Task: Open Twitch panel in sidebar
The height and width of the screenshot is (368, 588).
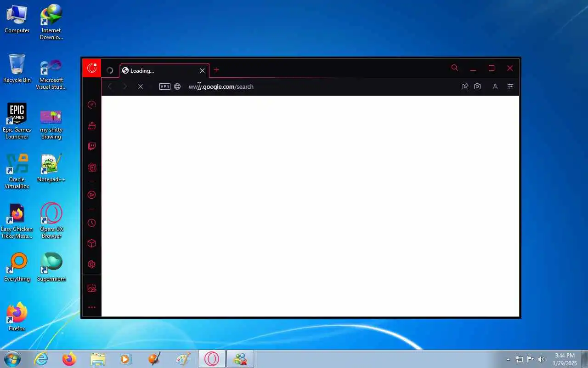Action: (x=92, y=147)
